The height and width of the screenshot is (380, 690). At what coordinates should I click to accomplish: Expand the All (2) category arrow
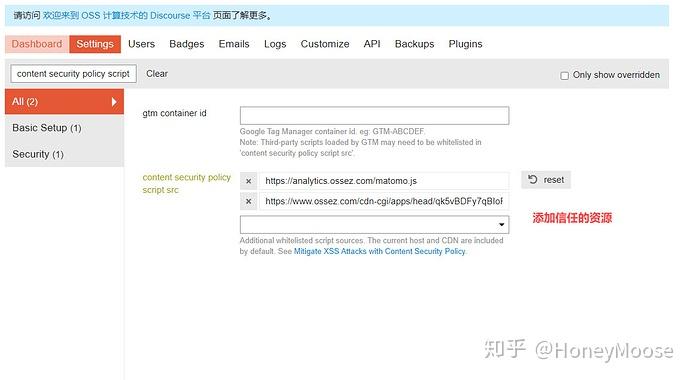coord(114,102)
